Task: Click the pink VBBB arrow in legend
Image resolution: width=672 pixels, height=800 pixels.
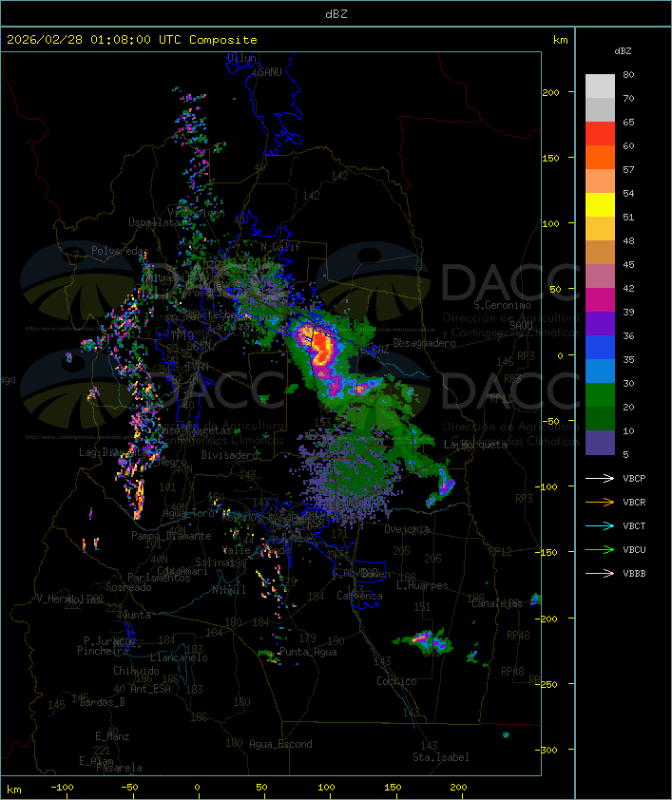Action: click(600, 574)
